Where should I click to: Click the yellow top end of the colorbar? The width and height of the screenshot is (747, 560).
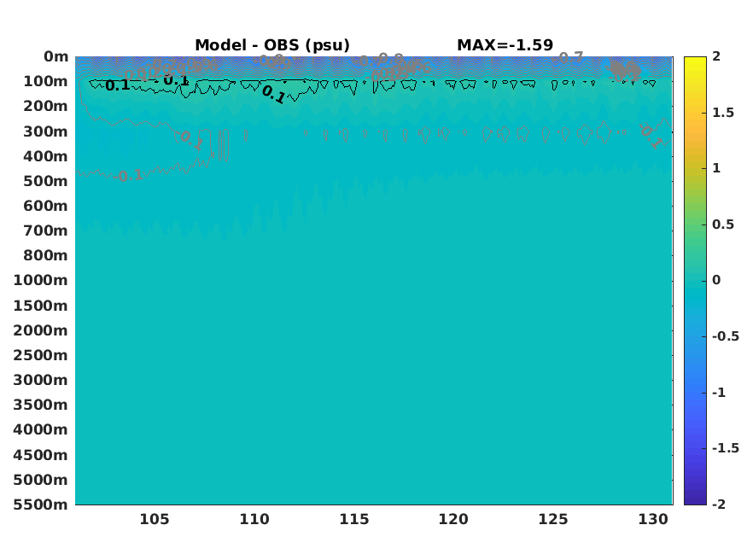(x=695, y=61)
